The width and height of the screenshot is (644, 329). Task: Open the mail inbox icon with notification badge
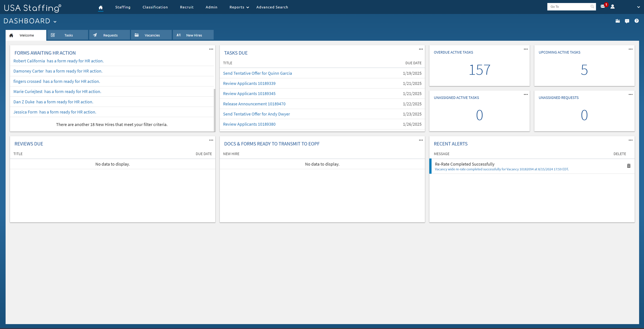click(x=603, y=6)
